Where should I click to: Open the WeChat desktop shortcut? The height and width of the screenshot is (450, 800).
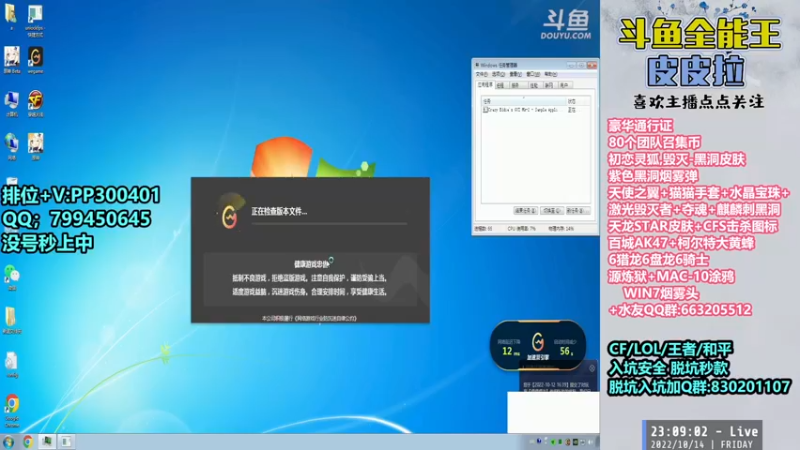pyautogui.click(x=12, y=278)
